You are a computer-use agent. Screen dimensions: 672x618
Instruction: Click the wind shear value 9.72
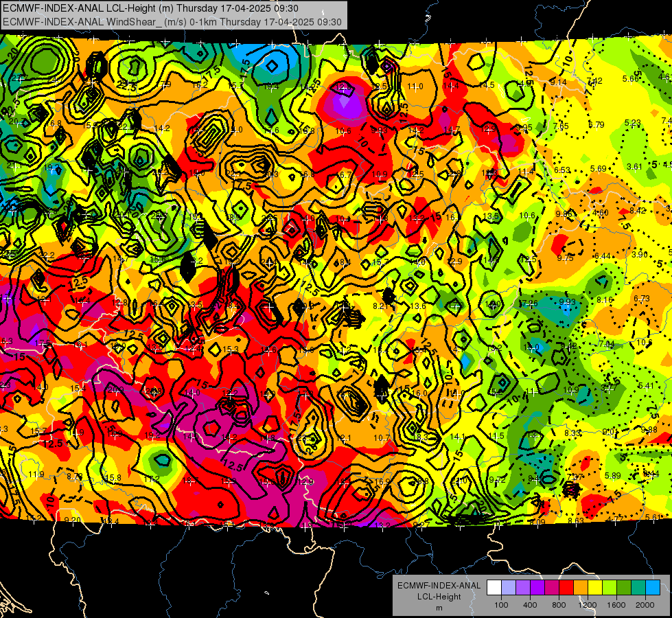coord(497,479)
